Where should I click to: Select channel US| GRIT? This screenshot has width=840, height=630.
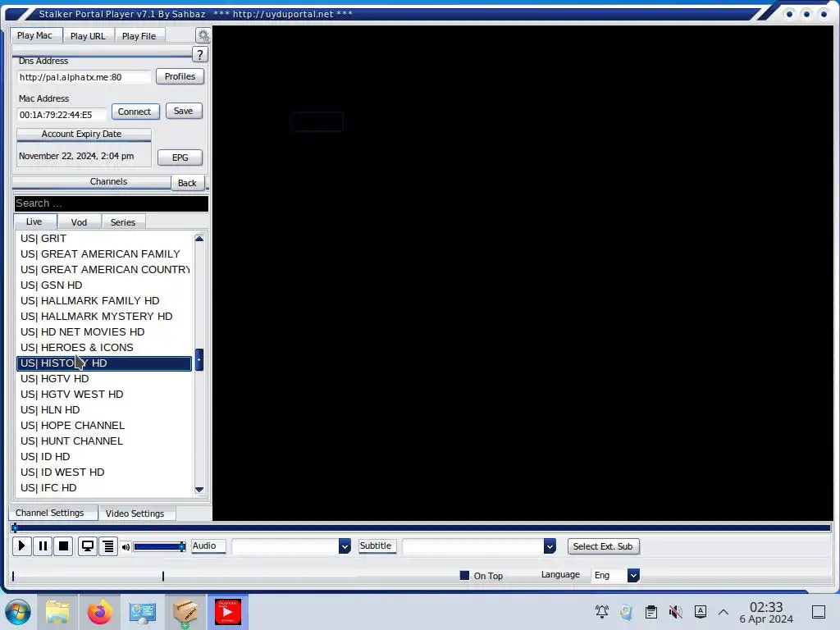coord(104,239)
